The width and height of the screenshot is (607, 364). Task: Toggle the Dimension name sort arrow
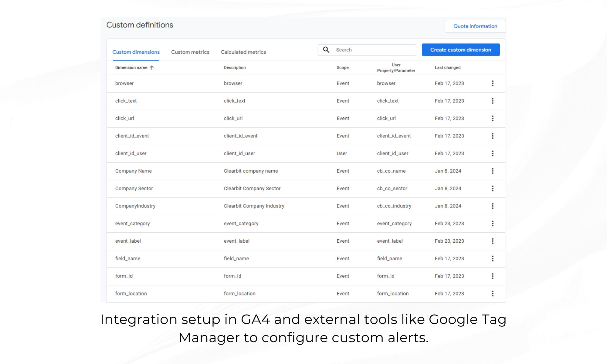tap(152, 68)
